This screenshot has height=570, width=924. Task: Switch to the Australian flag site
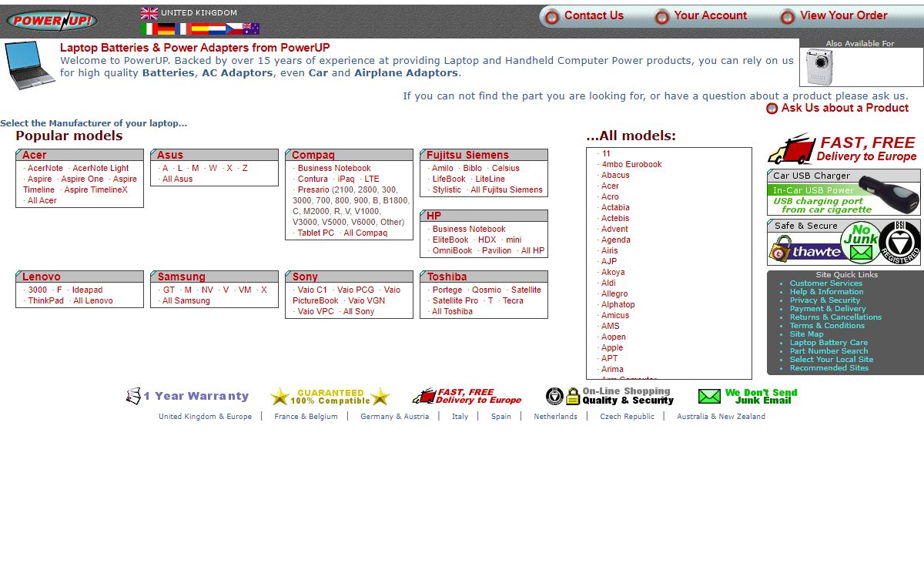pyautogui.click(x=251, y=29)
